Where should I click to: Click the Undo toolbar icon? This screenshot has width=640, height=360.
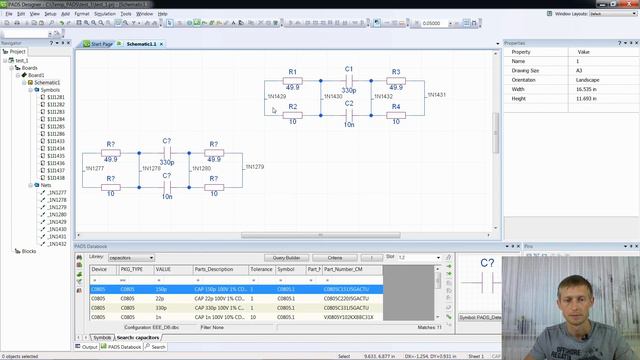pyautogui.click(x=61, y=23)
